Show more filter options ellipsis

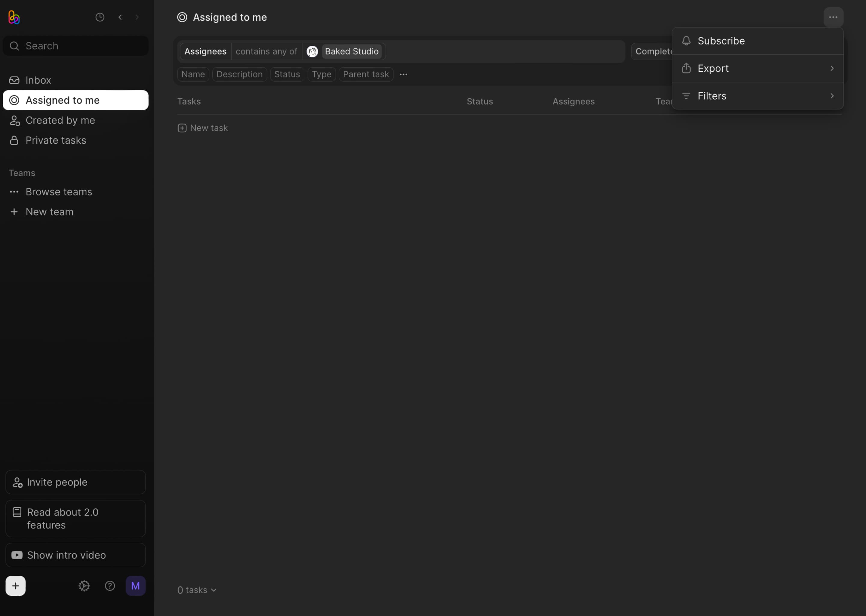pos(404,74)
